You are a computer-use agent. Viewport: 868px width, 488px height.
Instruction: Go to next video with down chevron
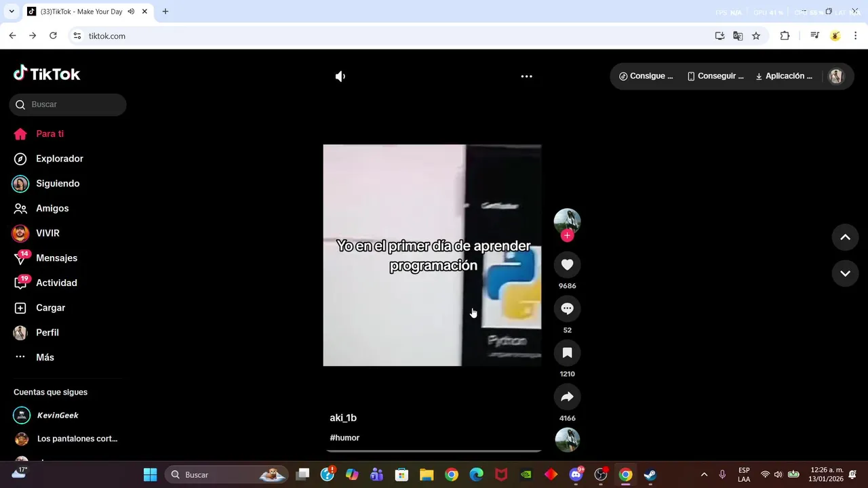point(845,274)
